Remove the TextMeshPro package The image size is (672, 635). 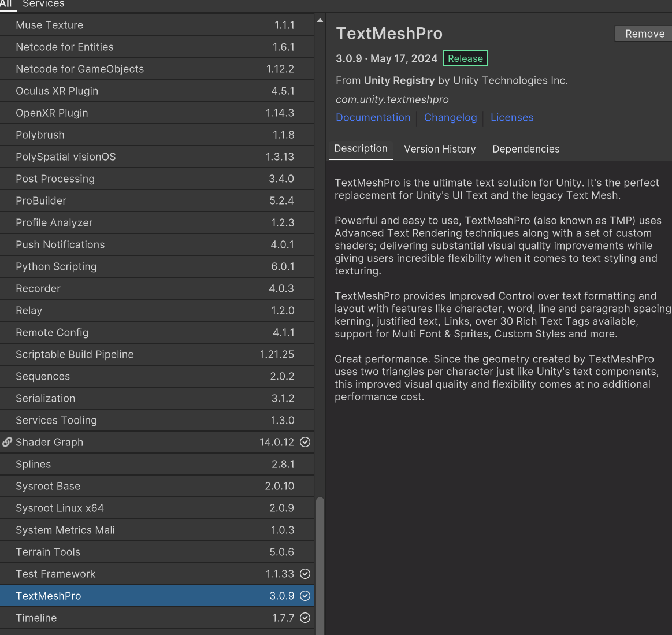pos(644,34)
